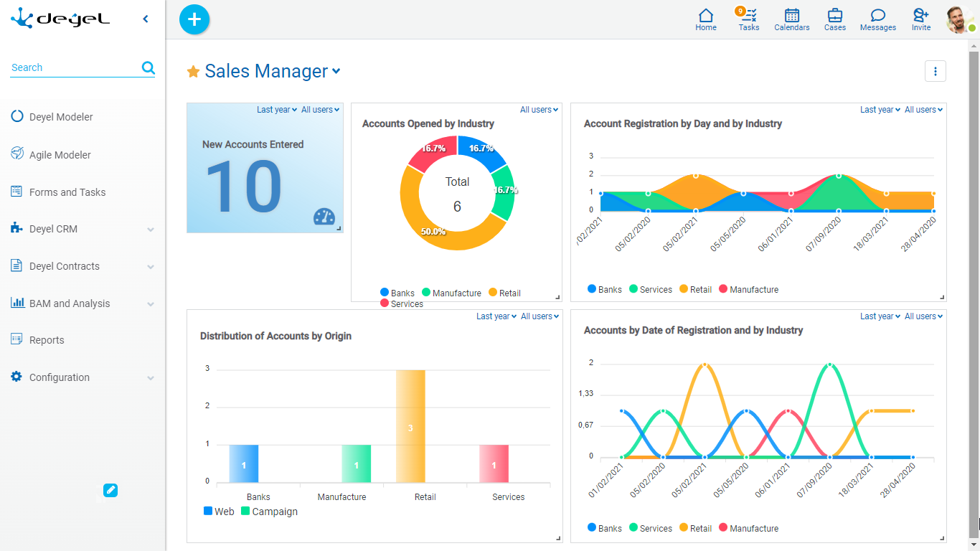This screenshot has height=551, width=980.
Task: Open the Sales Manager dashboard dropdown
Action: click(336, 71)
